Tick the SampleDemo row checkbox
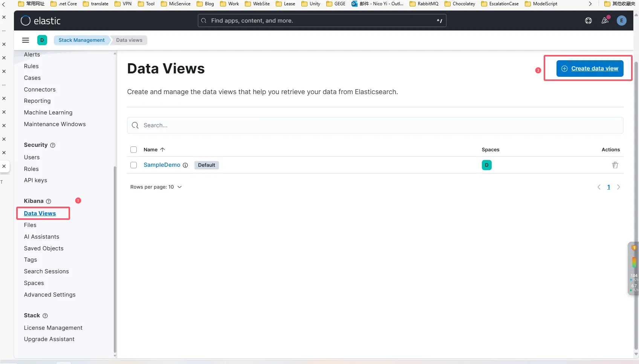This screenshot has height=364, width=639. [133, 165]
